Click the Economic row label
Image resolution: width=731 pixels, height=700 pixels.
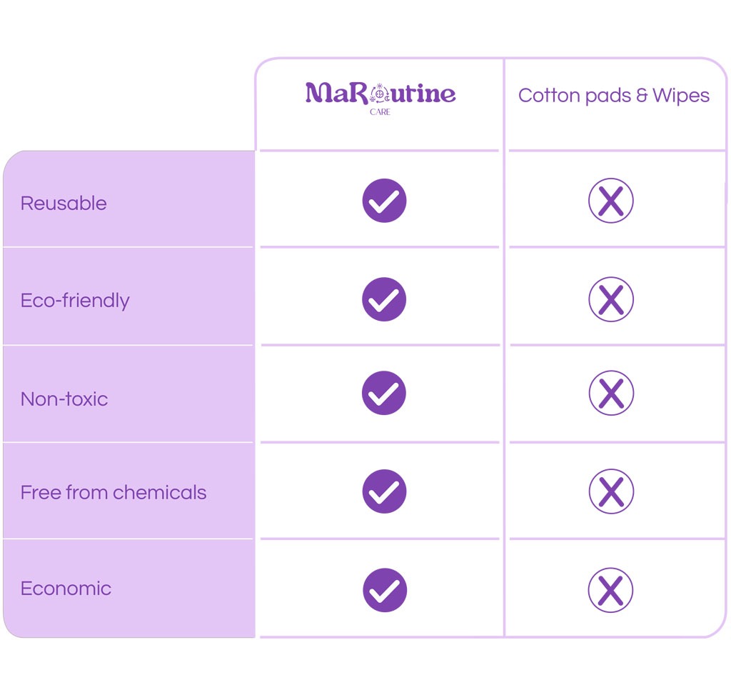[66, 589]
